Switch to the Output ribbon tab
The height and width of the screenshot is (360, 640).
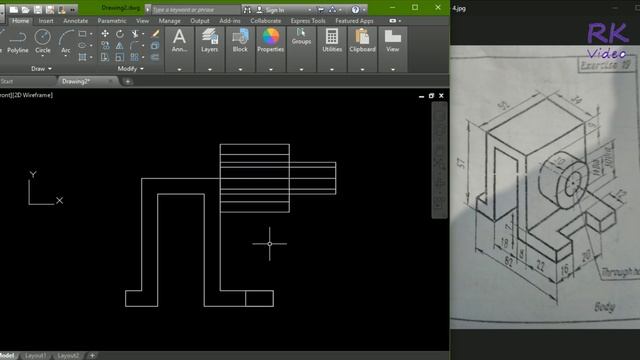(200, 20)
